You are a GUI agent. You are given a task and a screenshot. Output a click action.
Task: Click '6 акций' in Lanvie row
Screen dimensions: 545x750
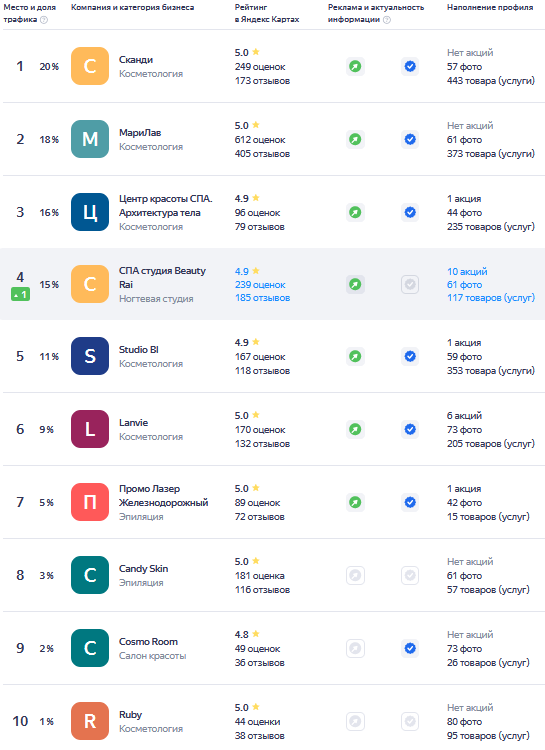pos(464,416)
